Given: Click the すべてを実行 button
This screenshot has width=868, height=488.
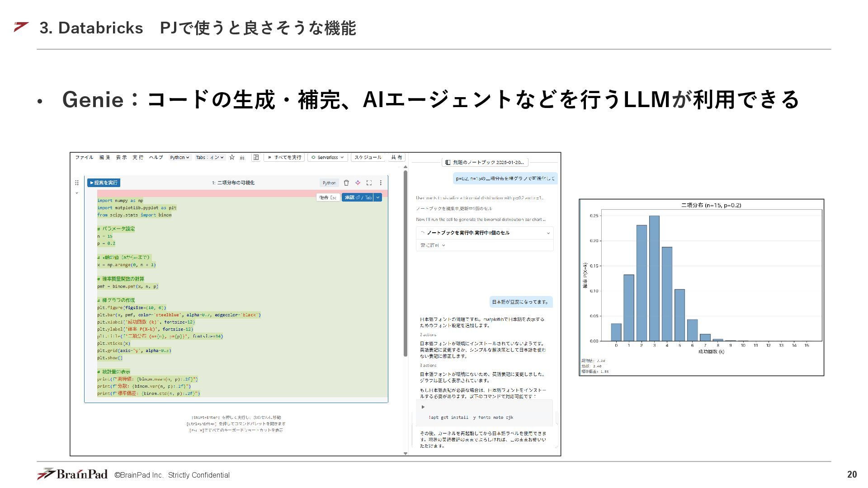Looking at the screenshot, I should coord(284,157).
